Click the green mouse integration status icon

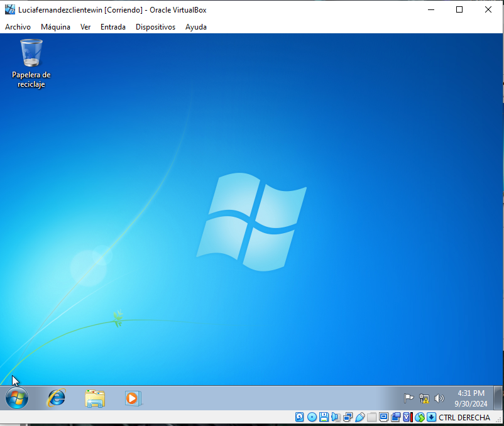pos(419,417)
